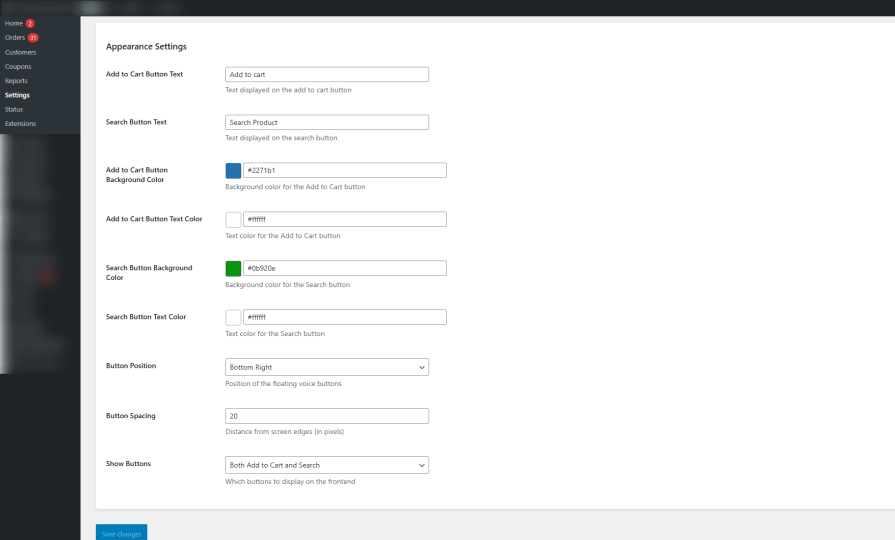Focus the Add to Cart Button Text field
895x540 pixels.
[327, 74]
